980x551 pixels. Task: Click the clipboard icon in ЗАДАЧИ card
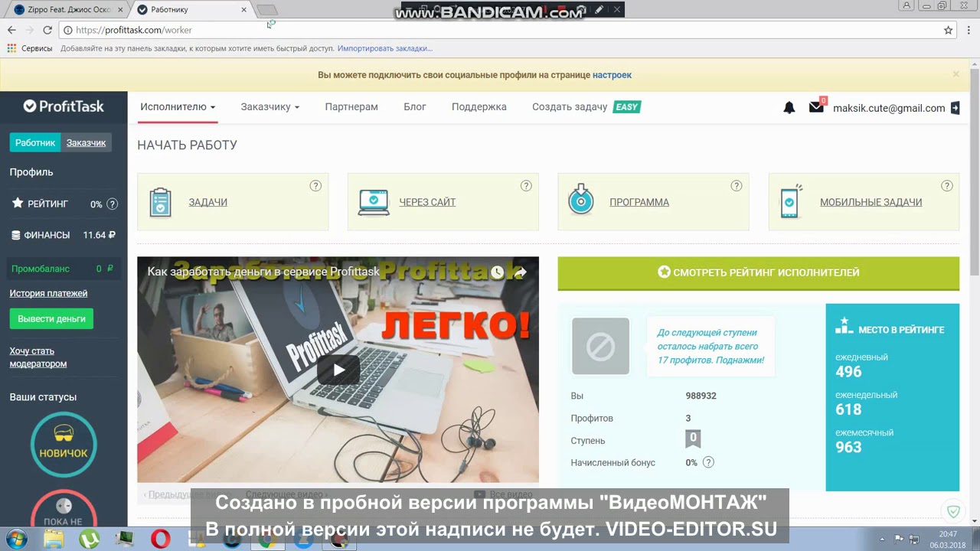(x=160, y=202)
